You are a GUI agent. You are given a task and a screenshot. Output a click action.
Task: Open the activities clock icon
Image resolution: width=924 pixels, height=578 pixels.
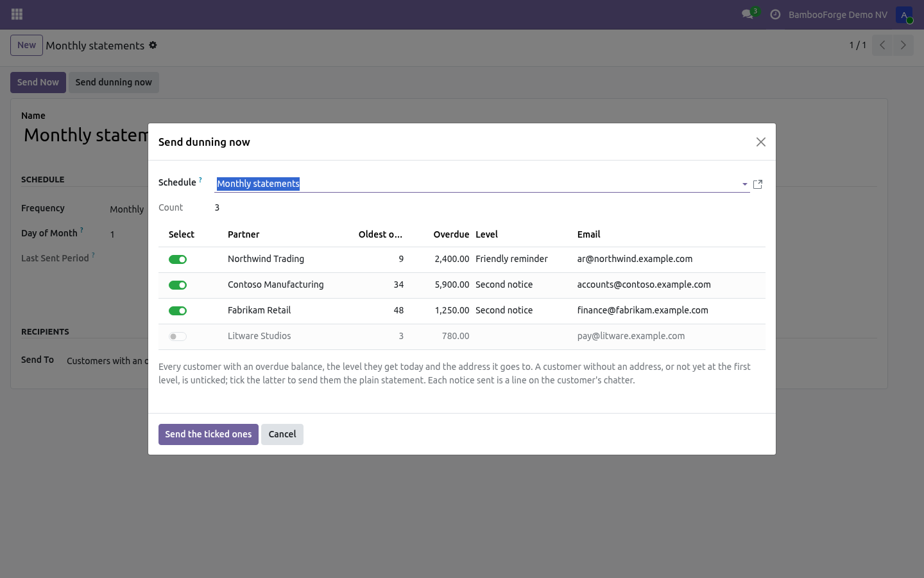(775, 14)
